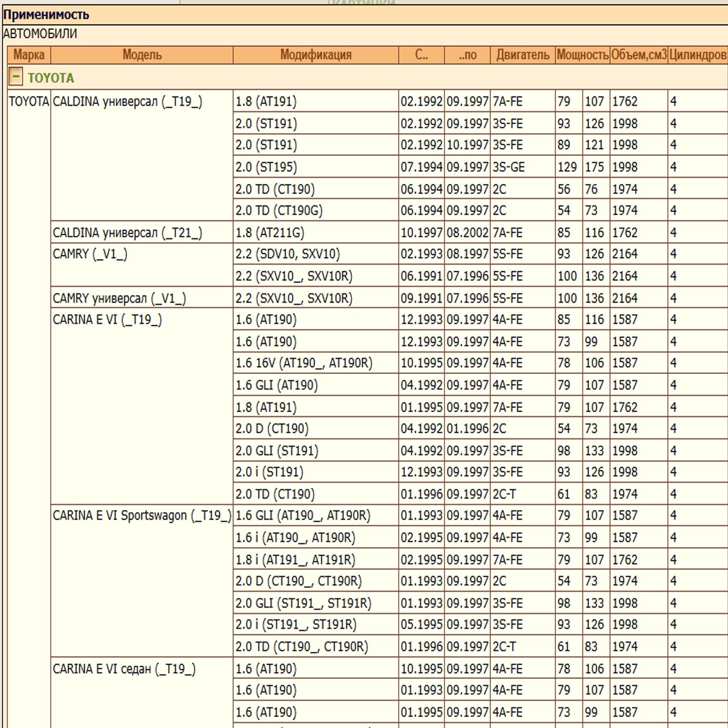This screenshot has height=728, width=728.
Task: Collapse the TOYOTA group with minus icon
Action: click(15, 77)
